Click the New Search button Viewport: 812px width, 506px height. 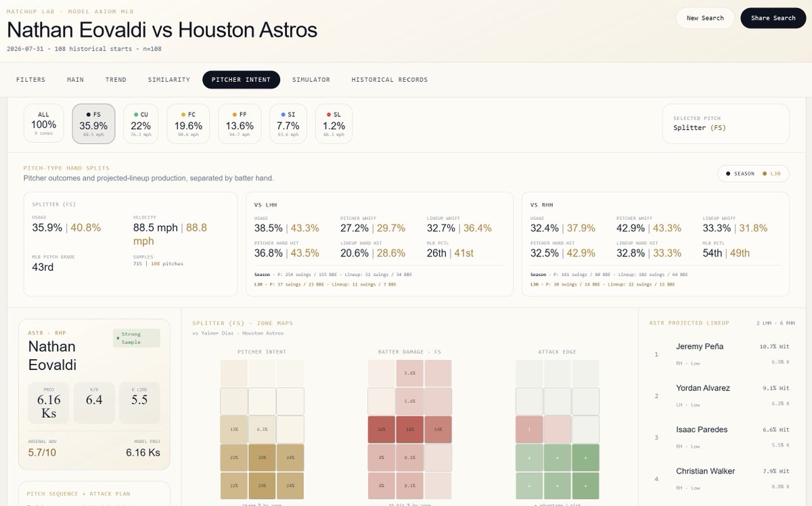click(x=705, y=18)
